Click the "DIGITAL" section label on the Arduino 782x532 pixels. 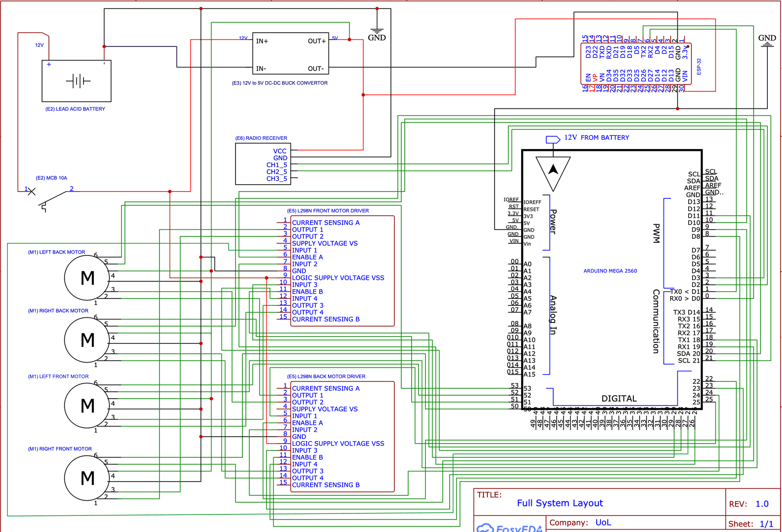point(619,399)
